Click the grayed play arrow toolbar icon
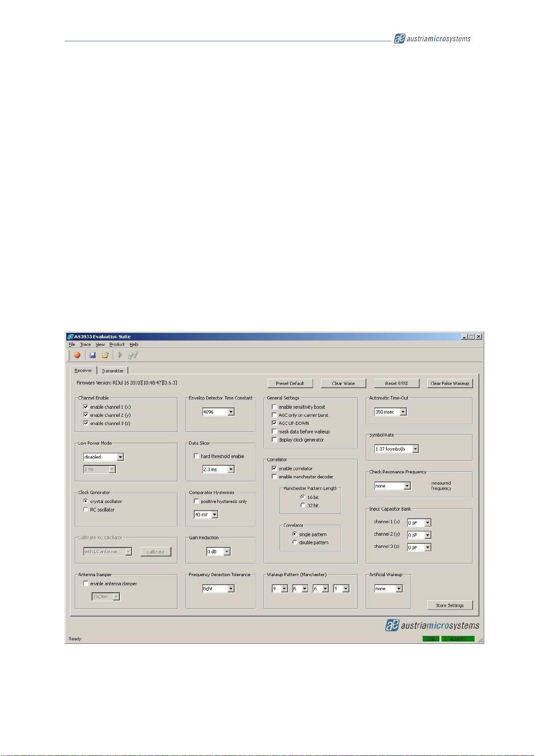The width and height of the screenshot is (534, 756). [120, 355]
